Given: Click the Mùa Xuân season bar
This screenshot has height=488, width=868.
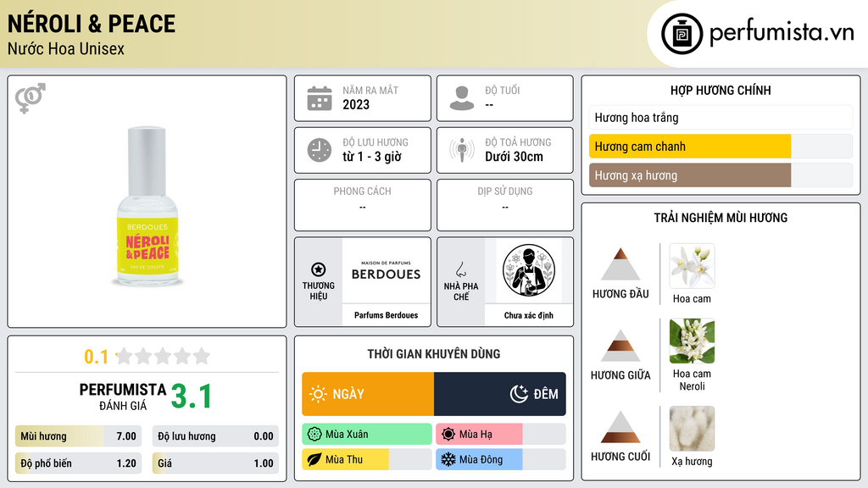Looking at the screenshot, I should 366,435.
